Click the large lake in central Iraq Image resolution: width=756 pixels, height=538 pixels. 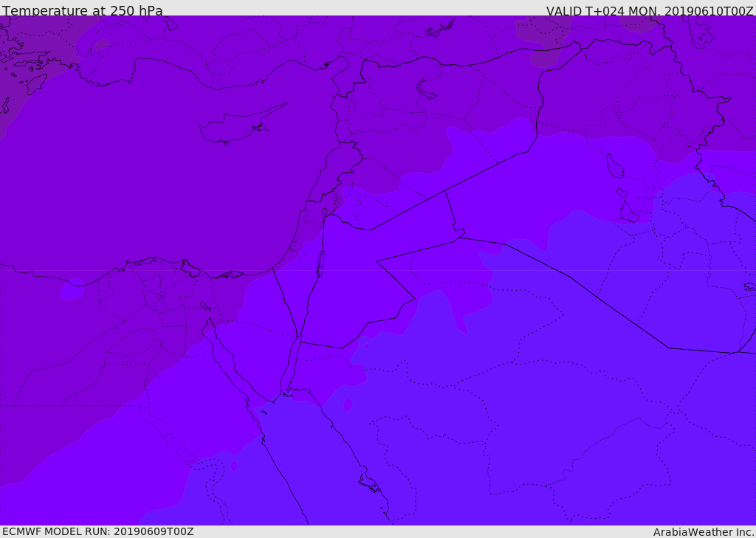pyautogui.click(x=614, y=165)
